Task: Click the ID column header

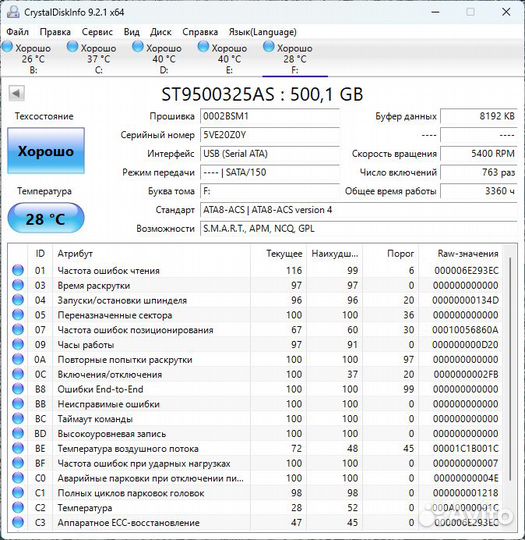Action: [x=40, y=254]
